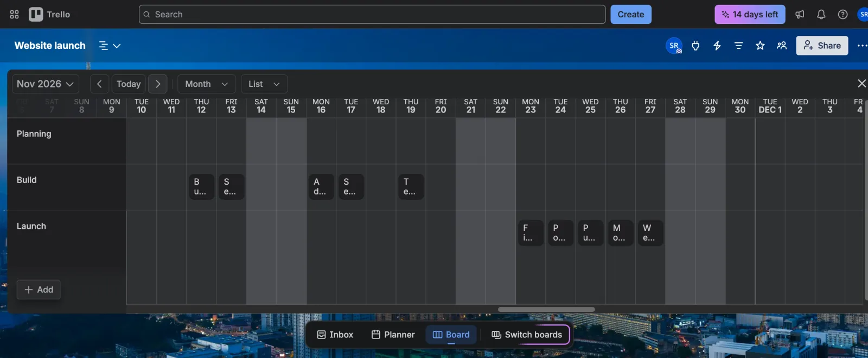The image size is (868, 358).
Task: Click the TUE DEC 1 date header
Action: [770, 106]
